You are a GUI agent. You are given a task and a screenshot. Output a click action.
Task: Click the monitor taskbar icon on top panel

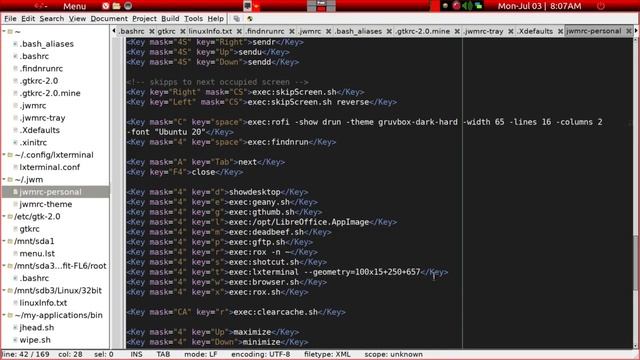pos(247,6)
